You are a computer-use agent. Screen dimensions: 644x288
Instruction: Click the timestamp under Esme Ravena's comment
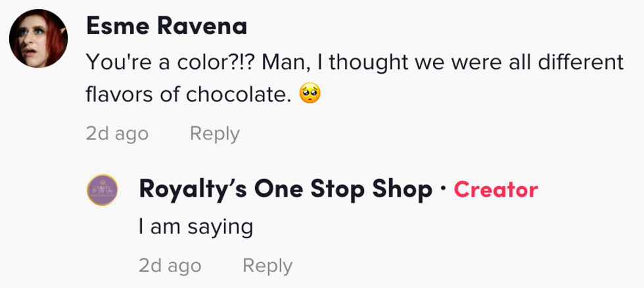(x=117, y=133)
